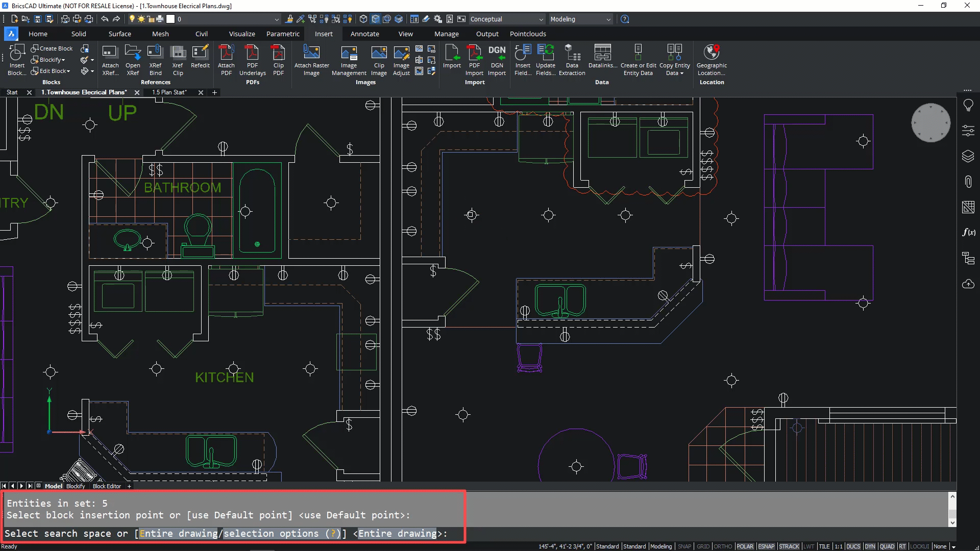
Task: Open the 1.5 Plan Start document tab
Action: pyautogui.click(x=169, y=92)
